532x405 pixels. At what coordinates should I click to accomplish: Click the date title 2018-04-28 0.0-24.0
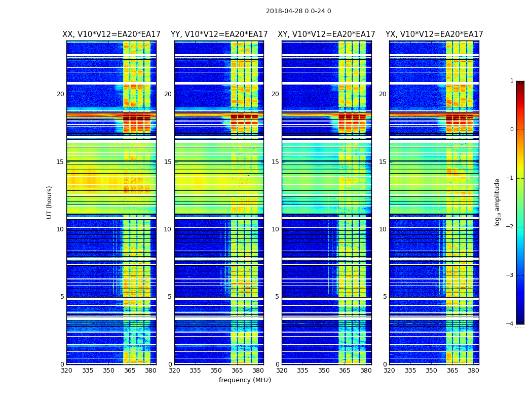(x=298, y=11)
